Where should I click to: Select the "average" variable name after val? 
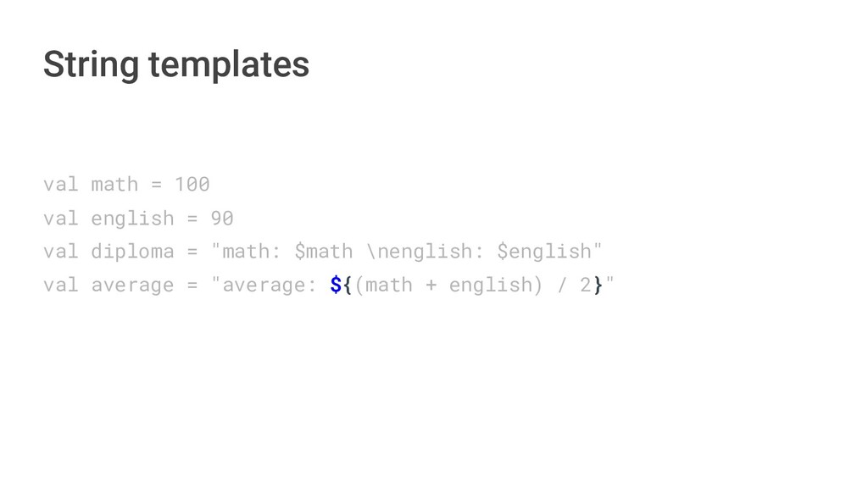[132, 285]
